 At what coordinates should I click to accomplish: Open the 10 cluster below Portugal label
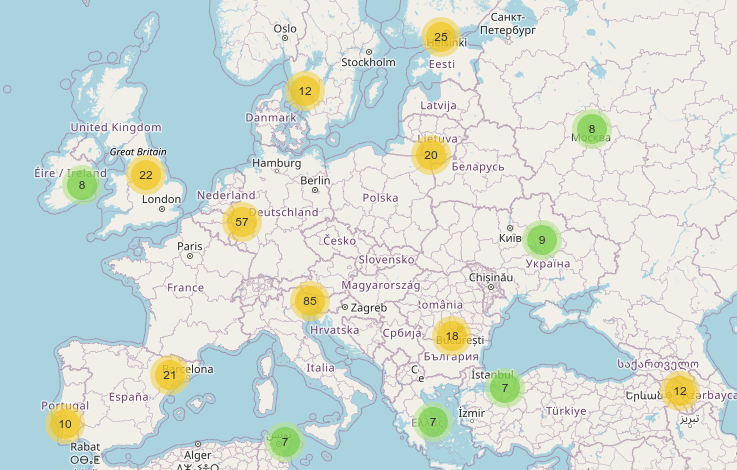coord(65,424)
